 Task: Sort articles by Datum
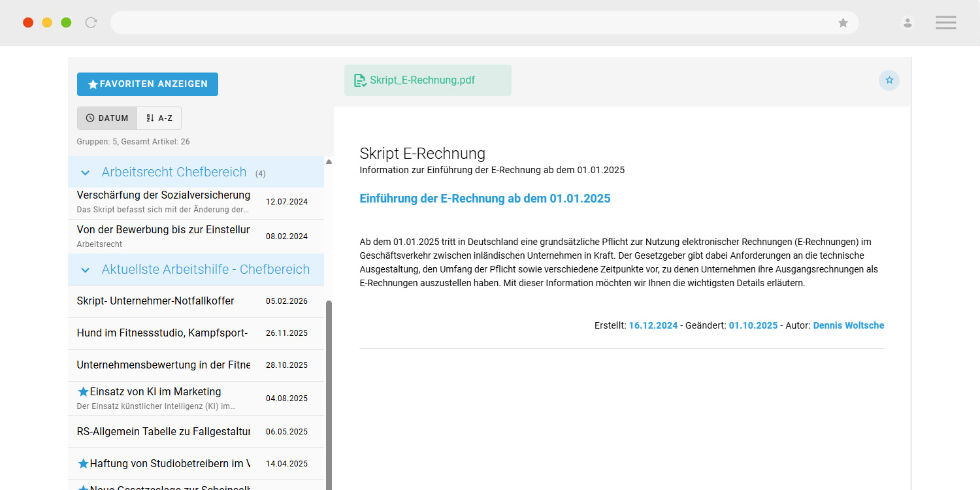107,118
